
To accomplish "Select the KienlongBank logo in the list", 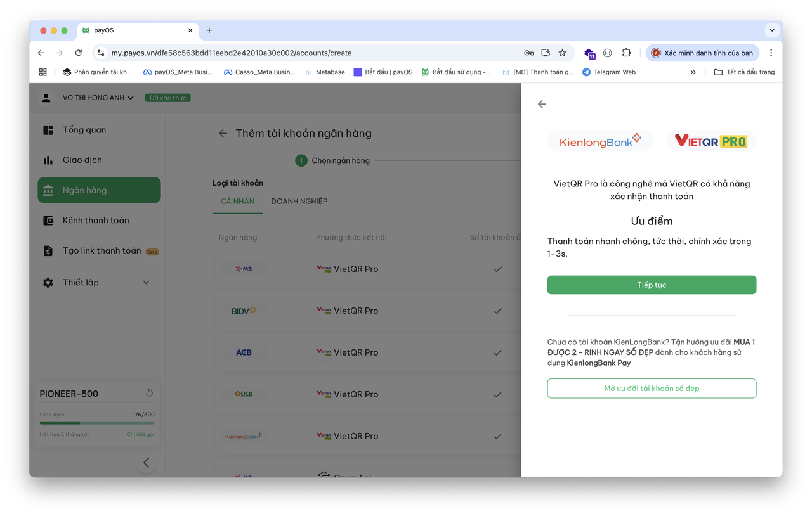I will point(244,436).
